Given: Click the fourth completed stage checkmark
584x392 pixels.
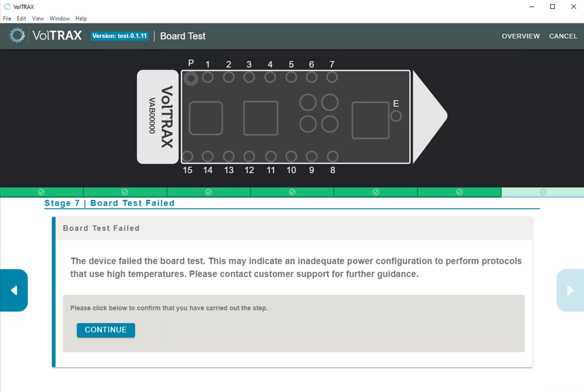Looking at the screenshot, I should 293,192.
